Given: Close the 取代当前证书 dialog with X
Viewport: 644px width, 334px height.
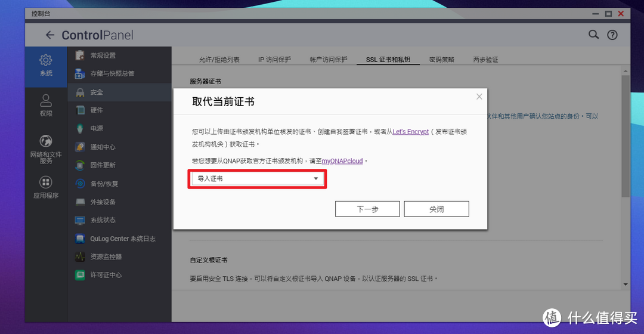Looking at the screenshot, I should tap(479, 97).
